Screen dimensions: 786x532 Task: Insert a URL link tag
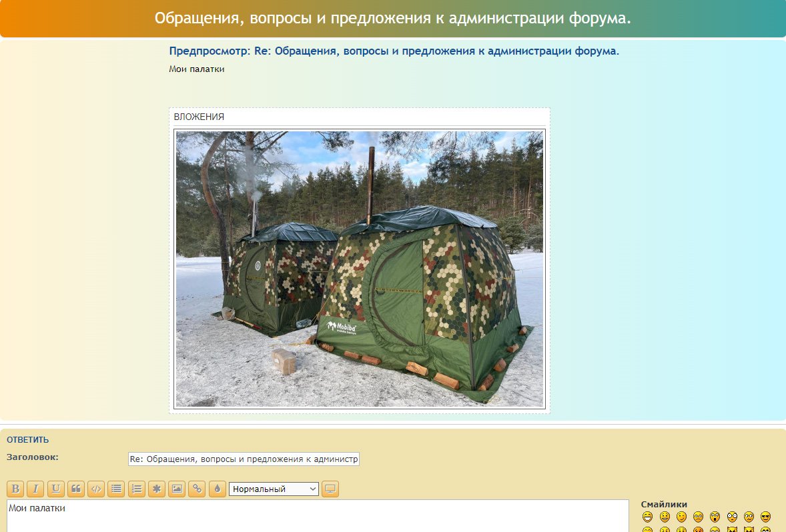tap(197, 489)
